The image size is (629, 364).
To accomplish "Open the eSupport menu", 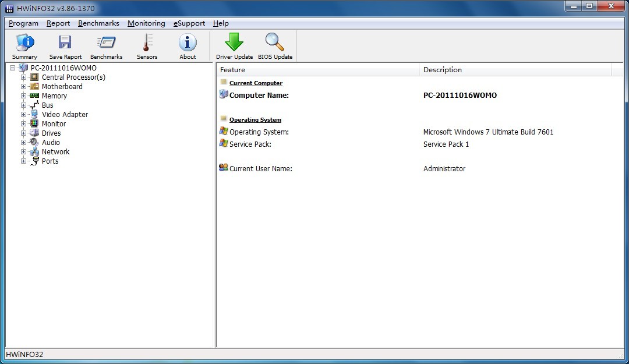I will (189, 23).
